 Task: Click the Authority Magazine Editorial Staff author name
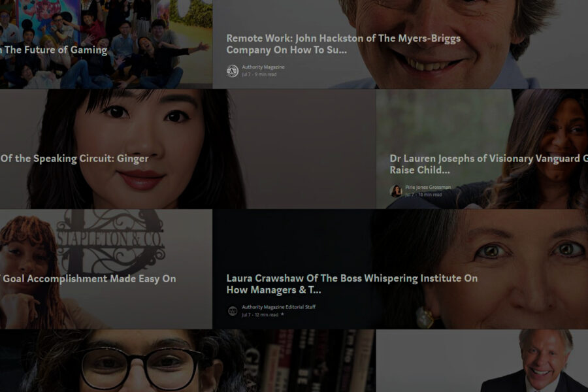pos(278,307)
